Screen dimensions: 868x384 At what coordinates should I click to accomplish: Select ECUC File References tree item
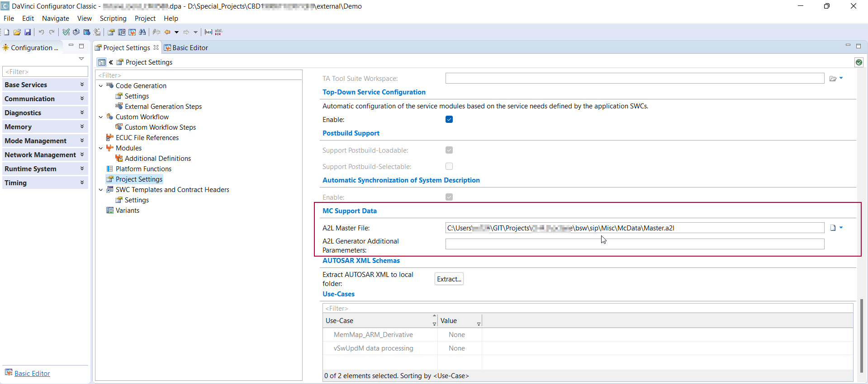[x=147, y=138]
